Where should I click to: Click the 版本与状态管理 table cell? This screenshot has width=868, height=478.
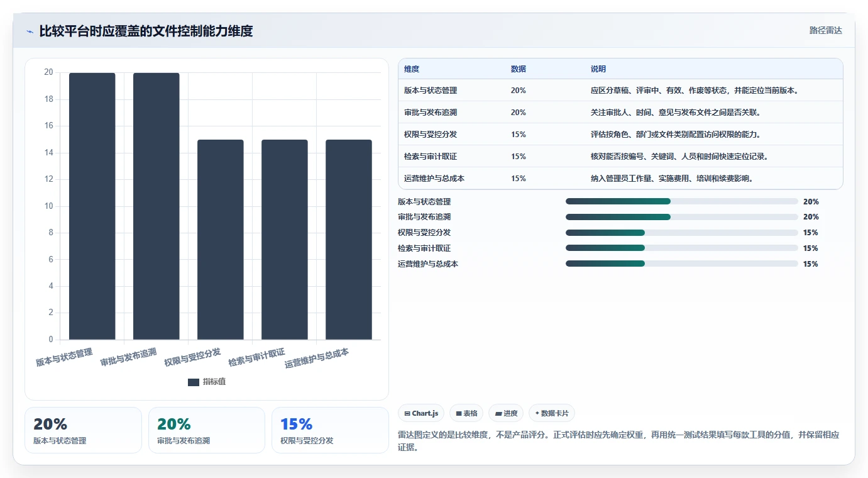tap(431, 91)
